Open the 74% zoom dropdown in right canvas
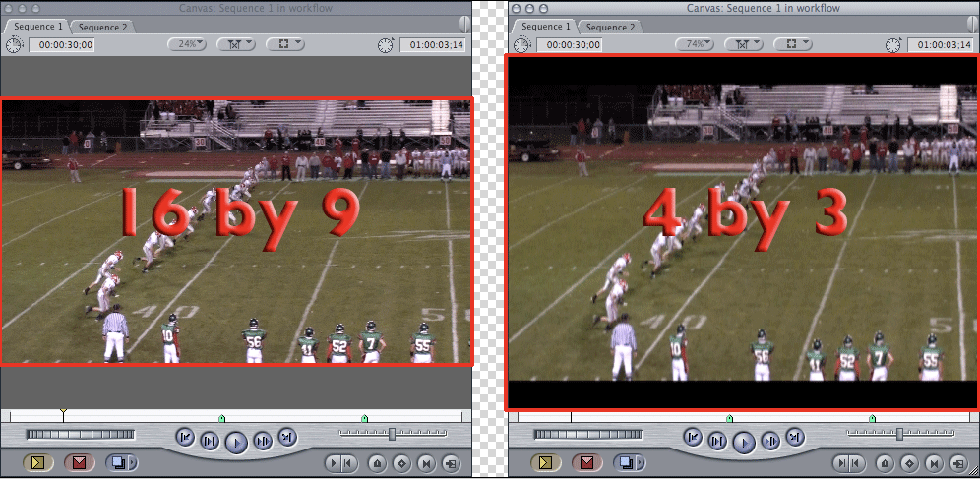Screen dimensions: 980x479 (x=695, y=44)
